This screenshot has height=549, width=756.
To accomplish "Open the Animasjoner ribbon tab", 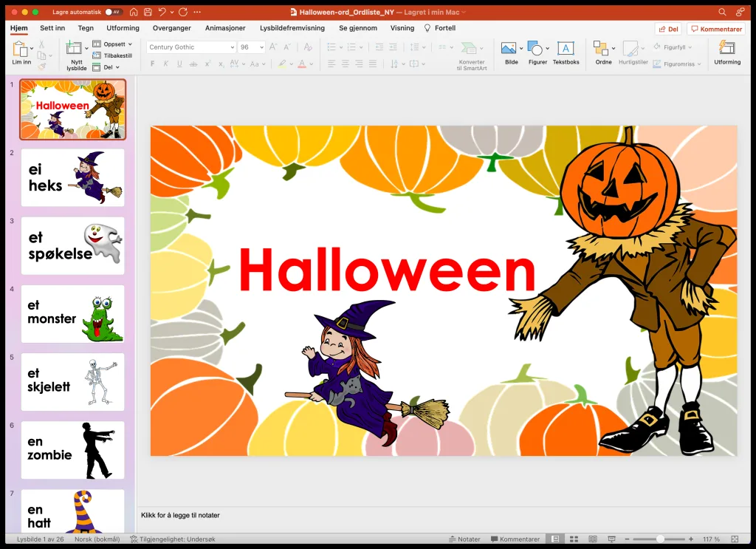I will [224, 28].
